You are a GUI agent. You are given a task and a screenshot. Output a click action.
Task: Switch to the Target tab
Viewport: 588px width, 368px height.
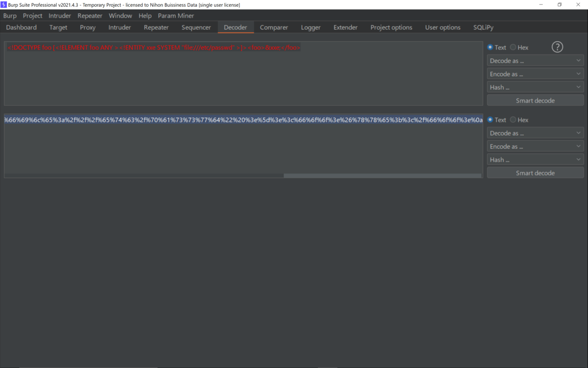58,27
